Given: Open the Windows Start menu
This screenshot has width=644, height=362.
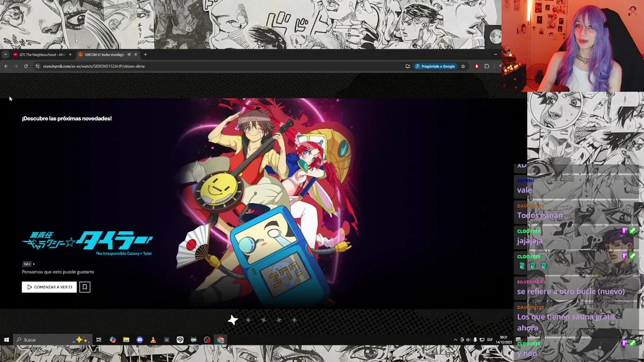Looking at the screenshot, I should click(x=6, y=340).
